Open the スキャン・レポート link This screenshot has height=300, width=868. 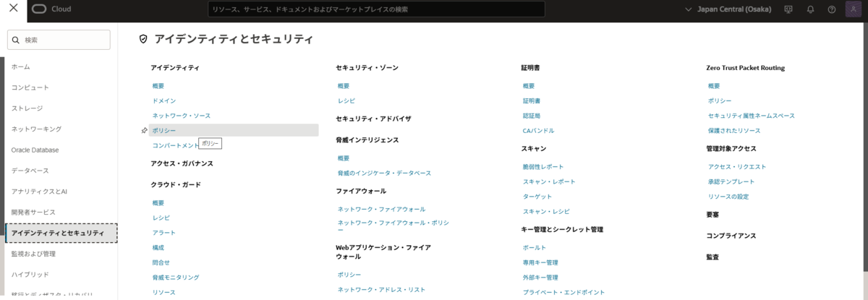549,181
